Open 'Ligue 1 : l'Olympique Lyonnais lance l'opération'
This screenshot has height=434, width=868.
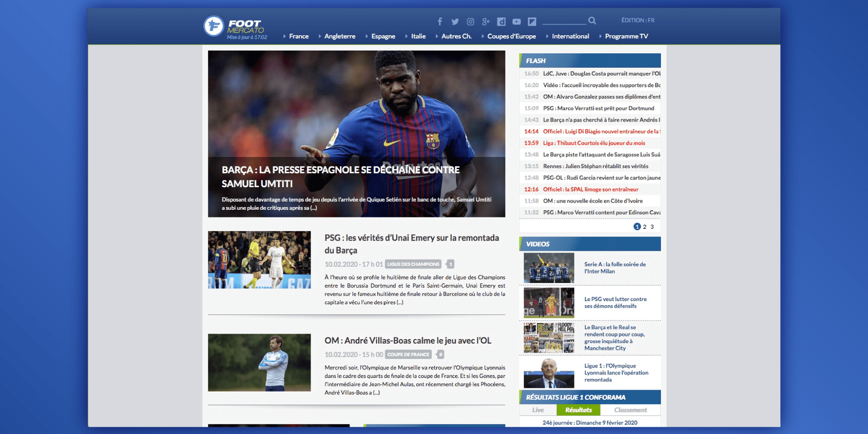616,373
